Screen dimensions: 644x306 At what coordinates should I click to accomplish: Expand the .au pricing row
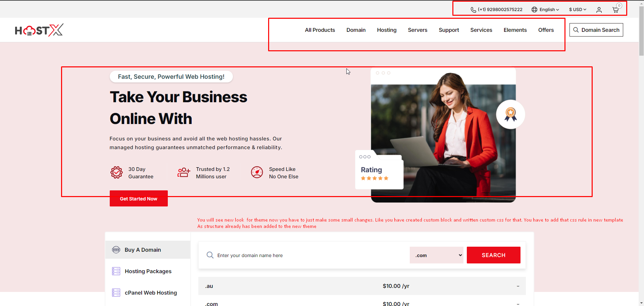coord(518,286)
